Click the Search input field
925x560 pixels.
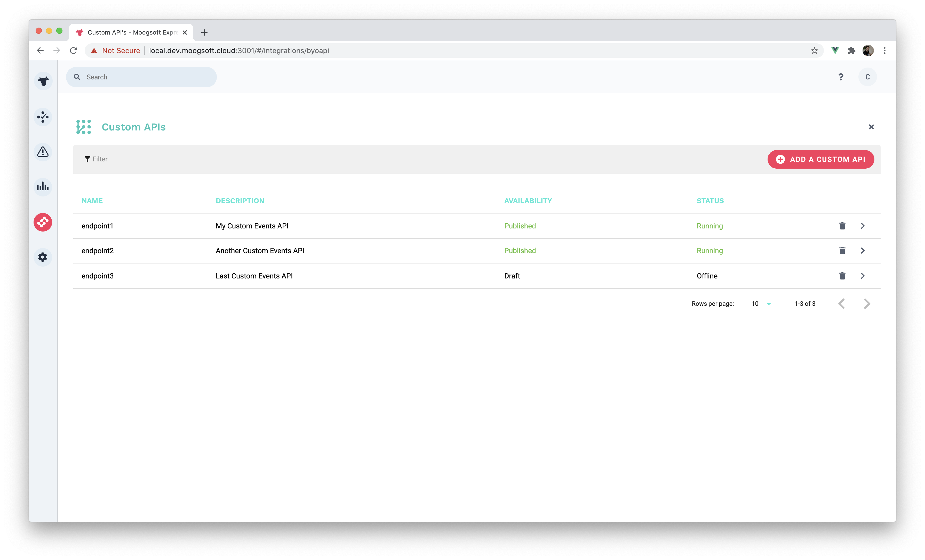(141, 77)
